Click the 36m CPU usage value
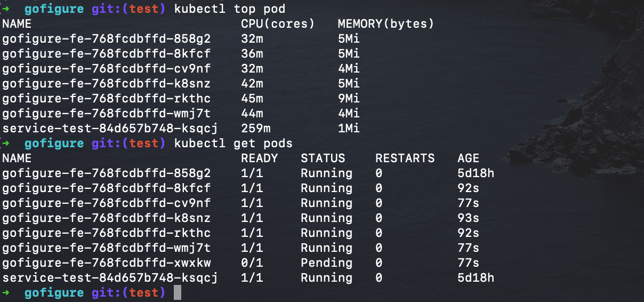The image size is (644, 302). [x=252, y=53]
